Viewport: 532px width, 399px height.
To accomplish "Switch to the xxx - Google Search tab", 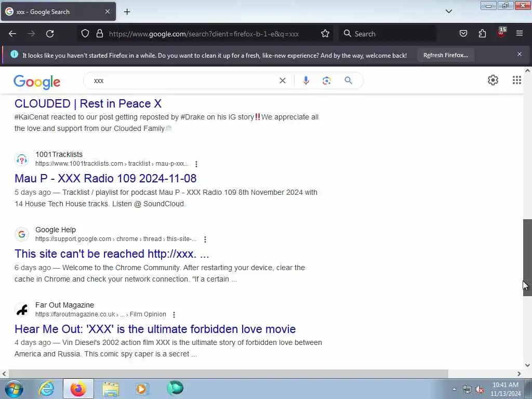I will (x=58, y=11).
